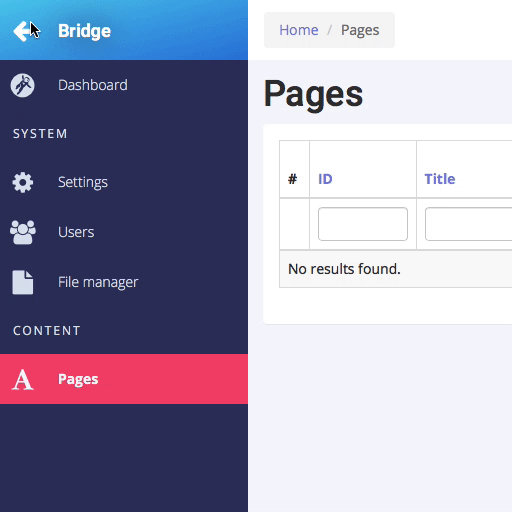This screenshot has width=512, height=512.
Task: Select Pages in the Content section
Action: click(124, 379)
